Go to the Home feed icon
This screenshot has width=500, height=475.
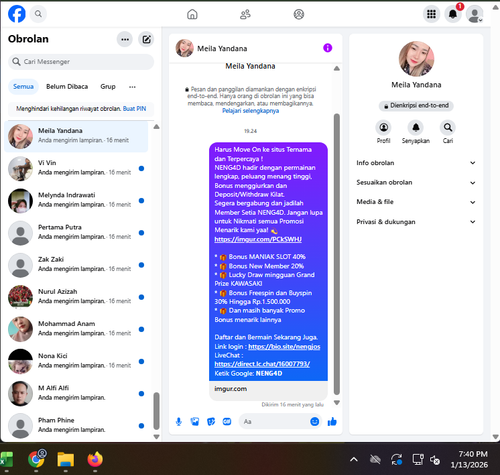[192, 14]
